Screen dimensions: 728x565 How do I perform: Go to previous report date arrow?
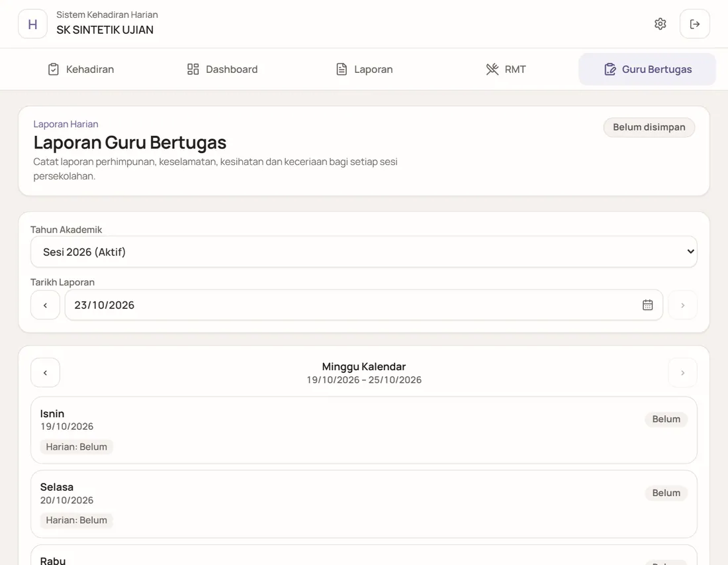point(45,305)
